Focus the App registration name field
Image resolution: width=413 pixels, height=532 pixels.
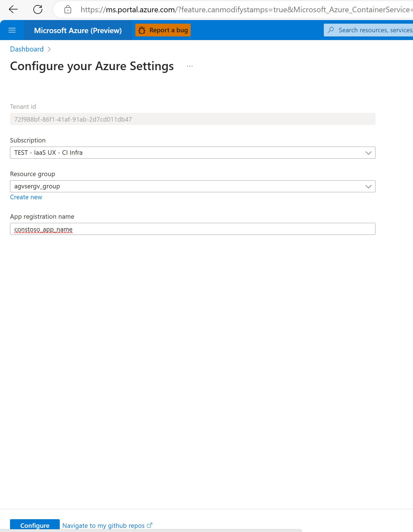[x=193, y=229]
